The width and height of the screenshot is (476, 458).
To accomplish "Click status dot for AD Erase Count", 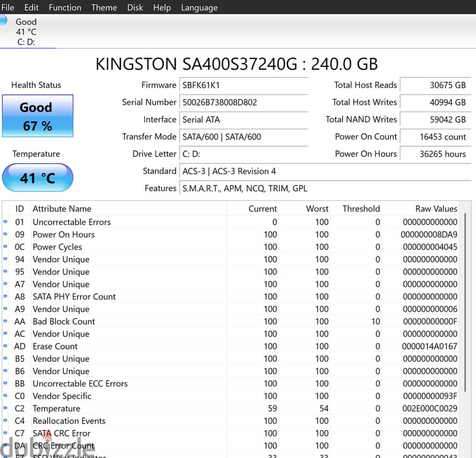I will point(5,346).
